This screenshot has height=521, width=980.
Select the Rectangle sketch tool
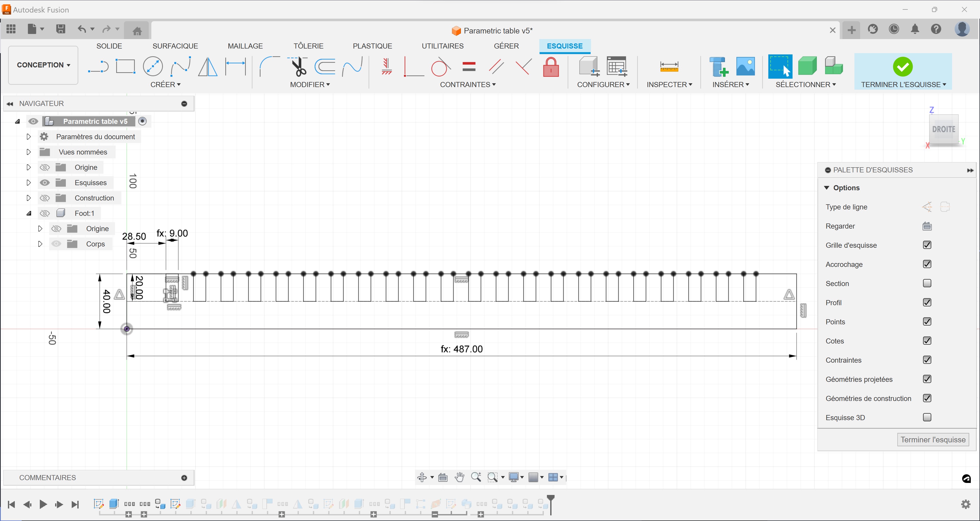click(x=125, y=66)
